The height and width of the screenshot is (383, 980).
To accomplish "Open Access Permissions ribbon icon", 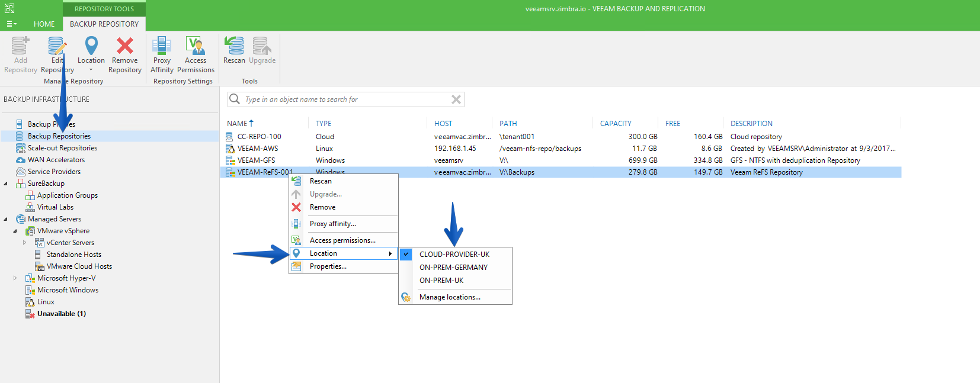I will 196,46.
